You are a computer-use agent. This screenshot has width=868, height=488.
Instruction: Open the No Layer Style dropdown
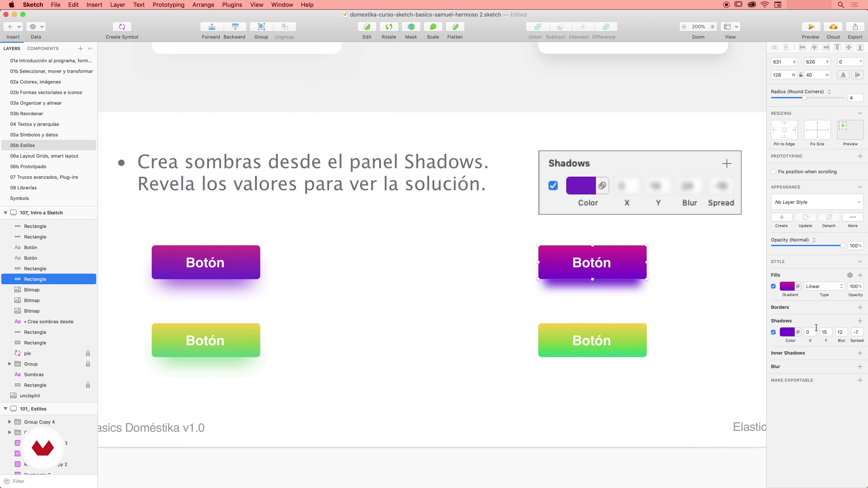[817, 202]
